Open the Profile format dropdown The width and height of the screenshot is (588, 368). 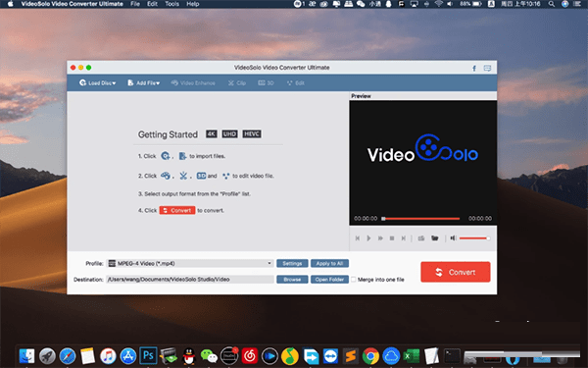tap(190, 263)
